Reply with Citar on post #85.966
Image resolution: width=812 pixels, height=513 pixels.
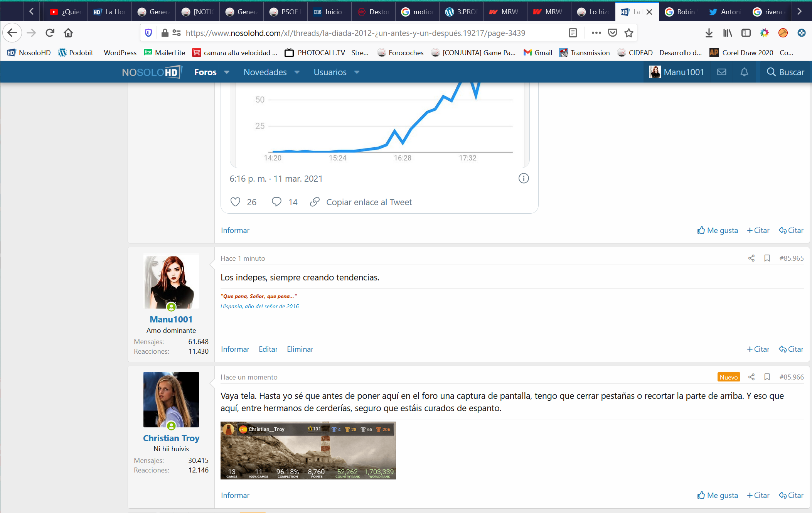coord(791,495)
